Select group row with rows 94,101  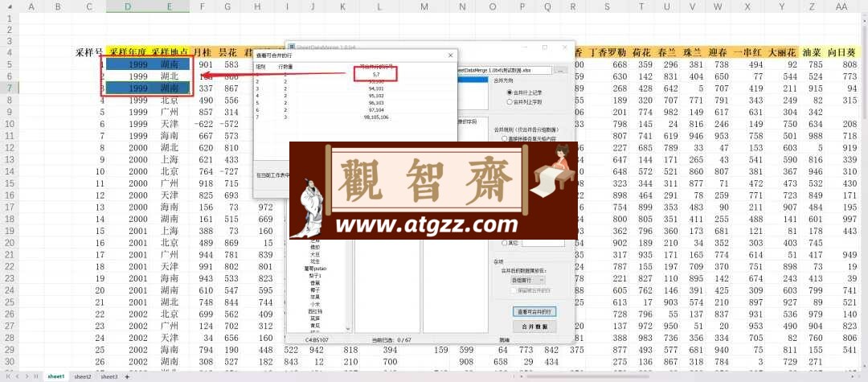pyautogui.click(x=354, y=88)
